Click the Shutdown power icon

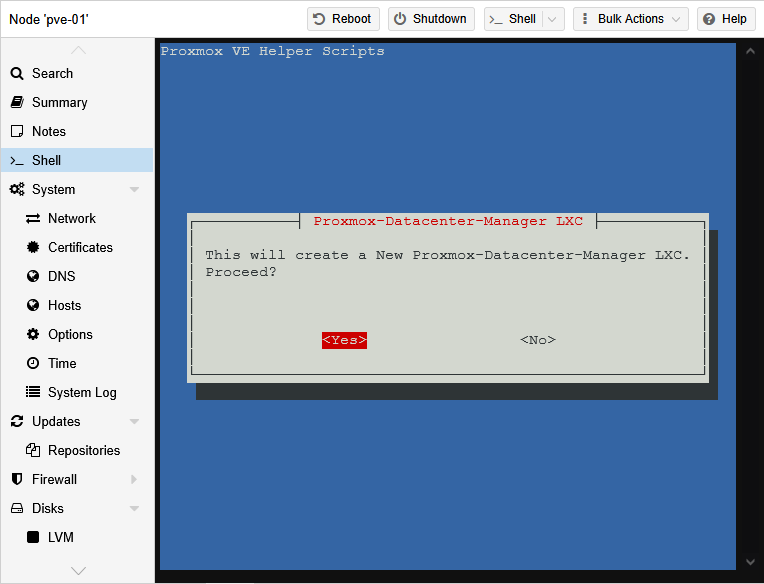(400, 19)
